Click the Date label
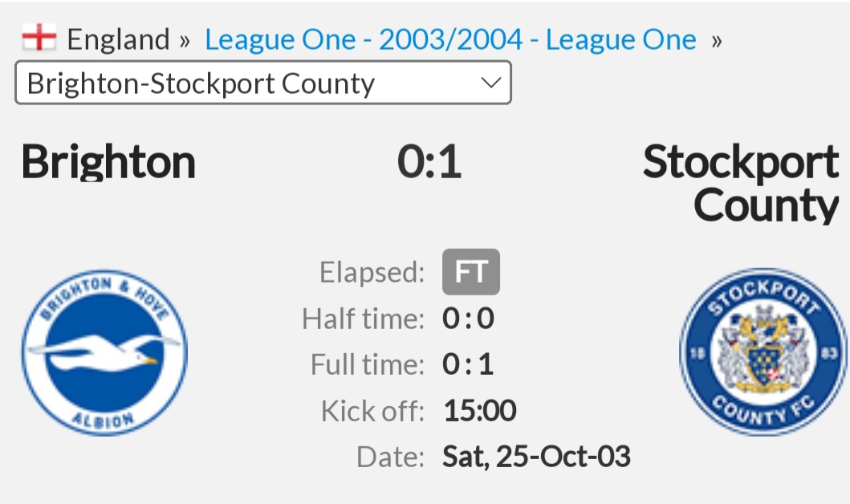 390,457
